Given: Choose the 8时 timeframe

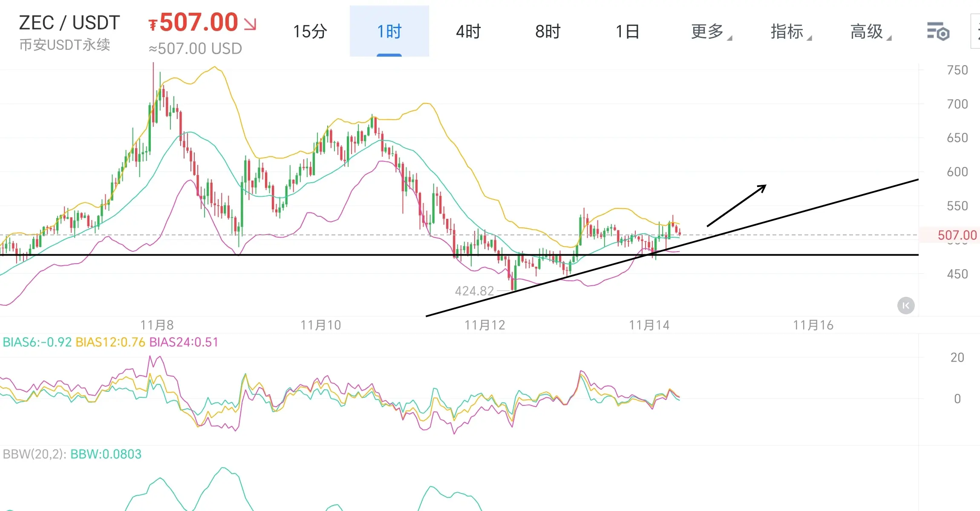Looking at the screenshot, I should [x=548, y=32].
